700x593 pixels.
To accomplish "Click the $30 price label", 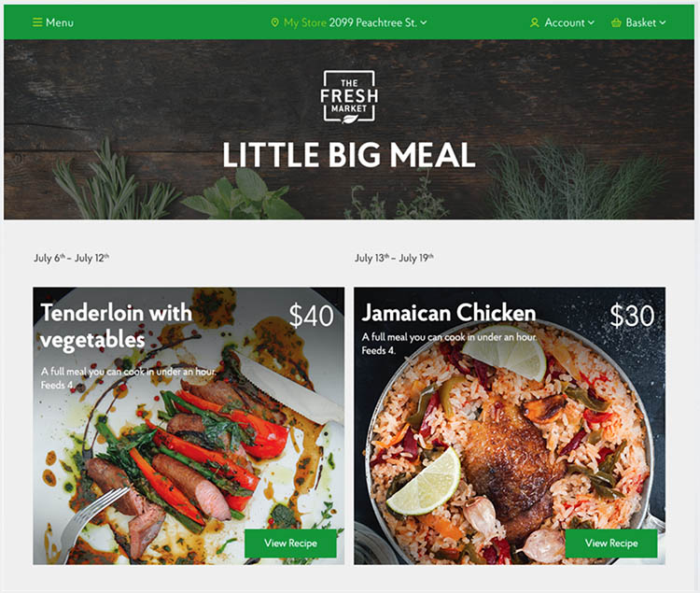I will 632,316.
